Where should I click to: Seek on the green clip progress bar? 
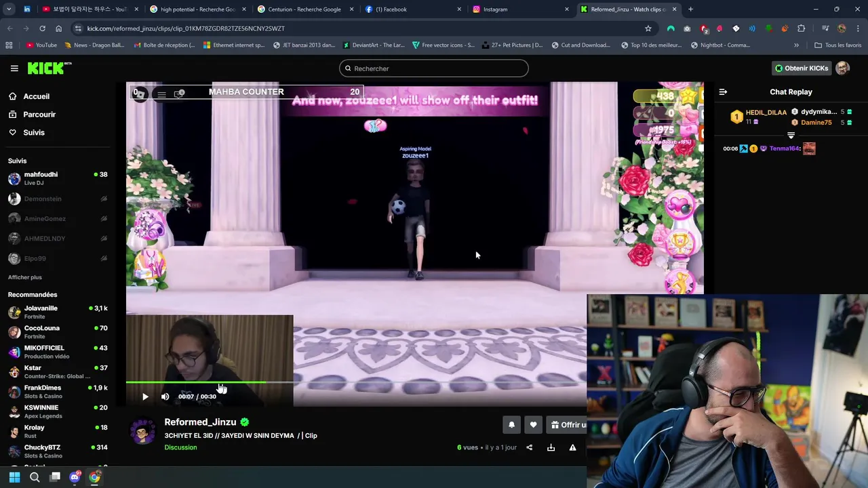click(356, 383)
